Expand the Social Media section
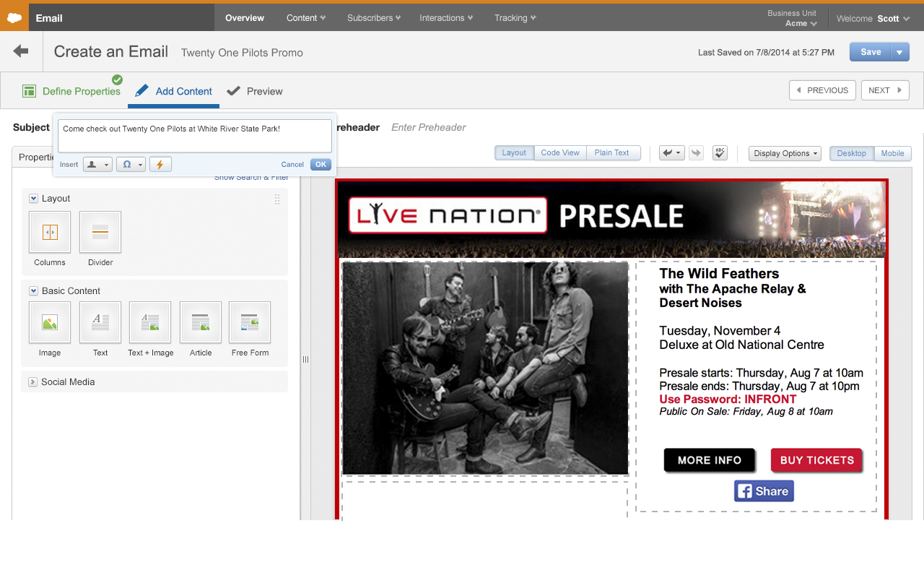This screenshot has width=924, height=578. (x=32, y=382)
